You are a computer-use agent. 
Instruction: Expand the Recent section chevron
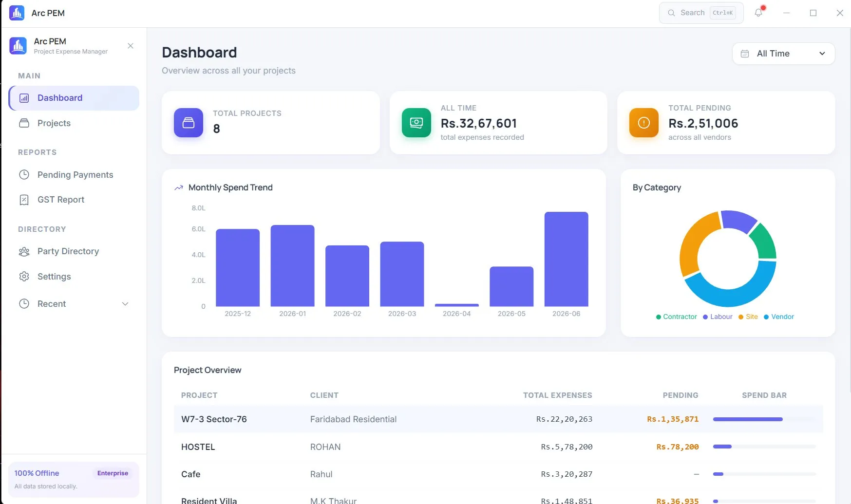pyautogui.click(x=125, y=304)
